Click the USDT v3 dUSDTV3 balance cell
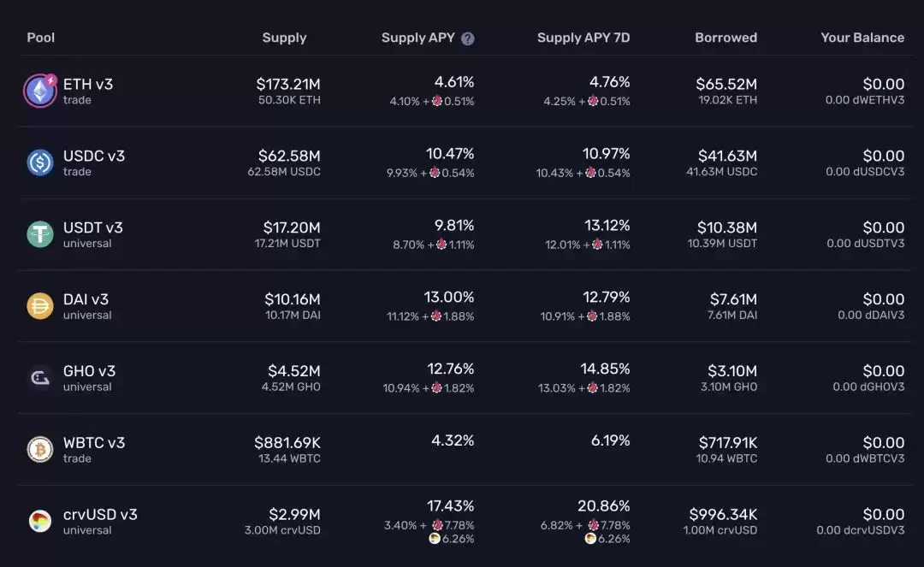The height and width of the screenshot is (567, 924). (x=865, y=244)
